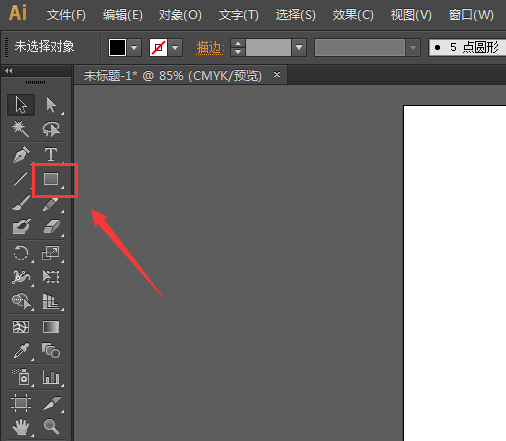The height and width of the screenshot is (441, 506).
Task: Select the Shape Builder tool
Action: pyautogui.click(x=21, y=301)
